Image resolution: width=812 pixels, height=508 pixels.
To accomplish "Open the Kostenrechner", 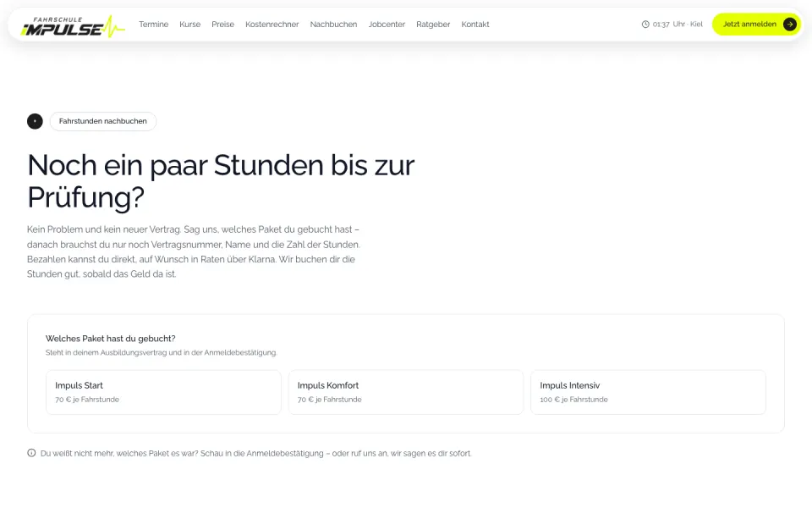I will [272, 25].
